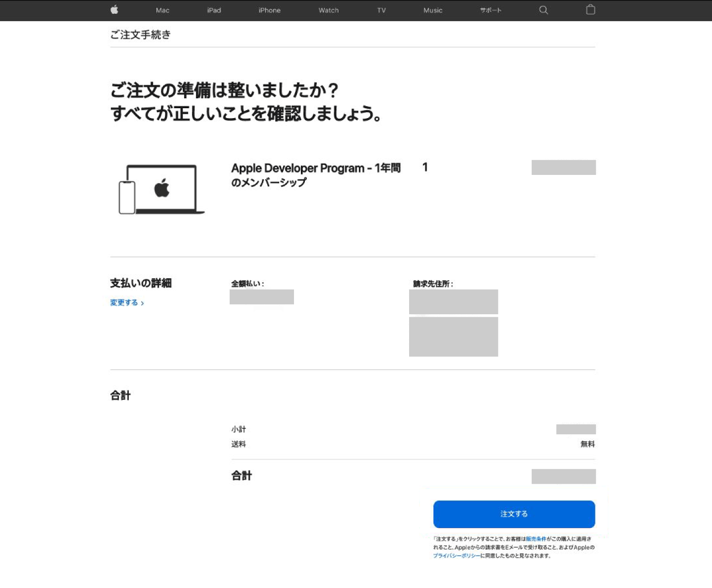Go to the iPad section
Viewport: 712px width, 588px height.
(x=214, y=10)
